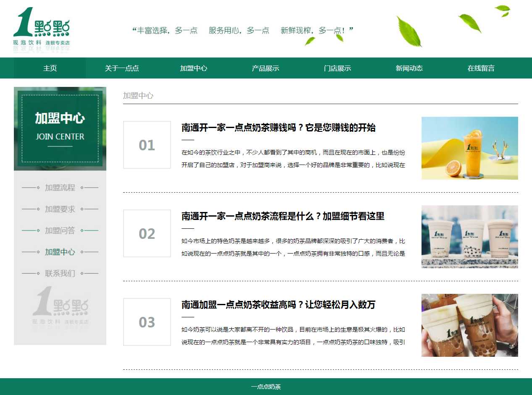
Task: Navigate to 新闻动态 page
Action: [409, 68]
